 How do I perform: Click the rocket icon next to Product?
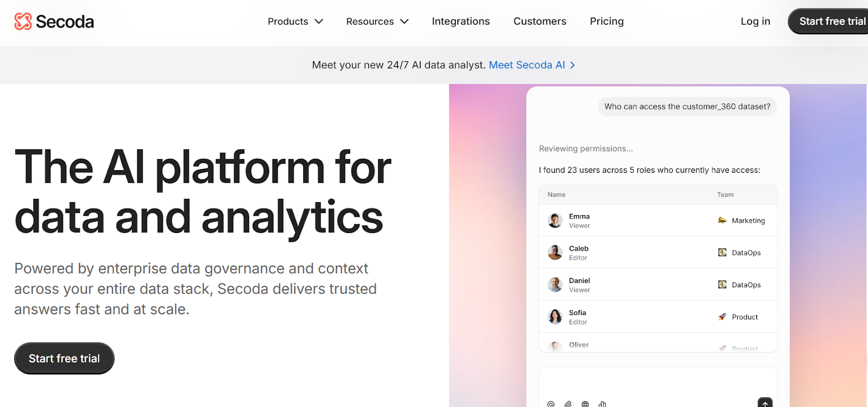point(723,316)
